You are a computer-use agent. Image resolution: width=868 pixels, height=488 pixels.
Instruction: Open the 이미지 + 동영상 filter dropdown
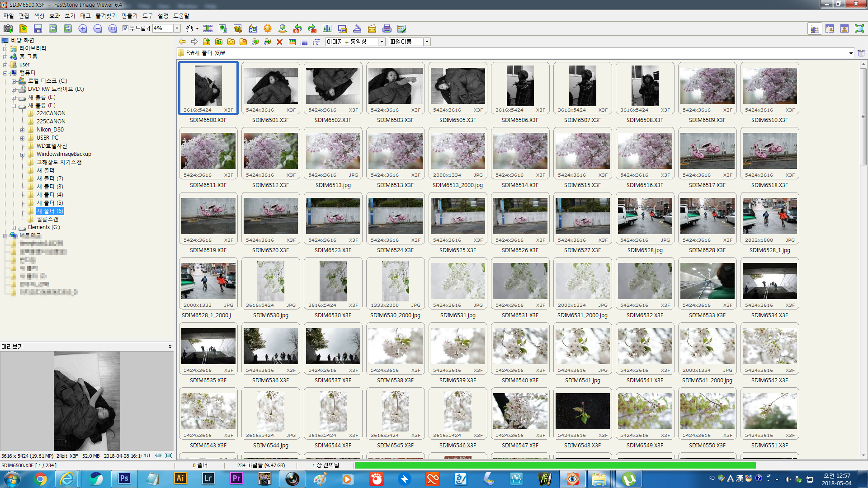pos(382,42)
